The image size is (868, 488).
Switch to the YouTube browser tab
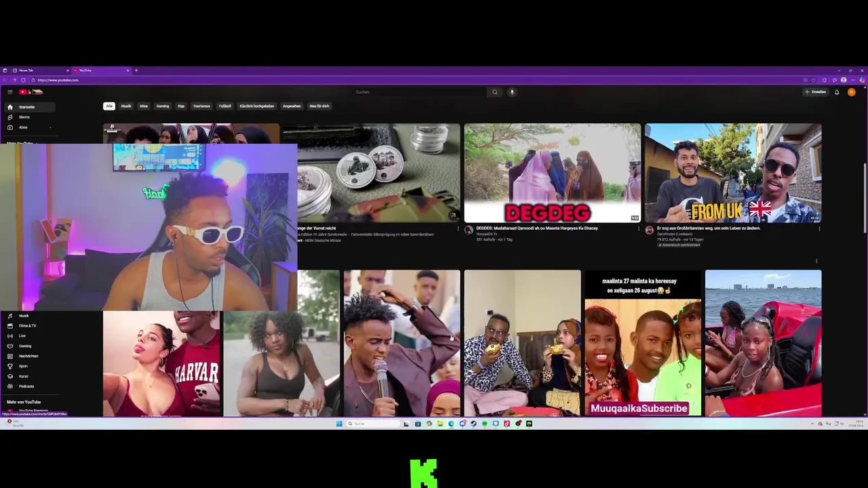point(100,70)
